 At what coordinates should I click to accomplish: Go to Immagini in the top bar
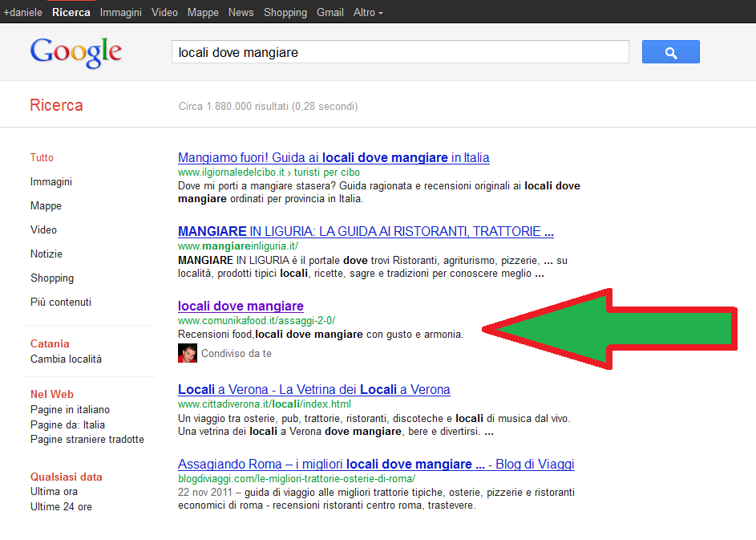(x=121, y=13)
